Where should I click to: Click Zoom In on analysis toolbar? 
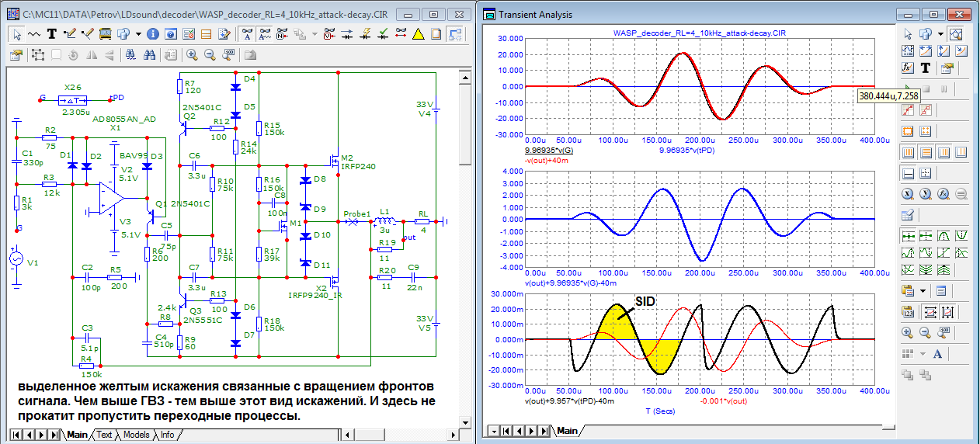906,331
